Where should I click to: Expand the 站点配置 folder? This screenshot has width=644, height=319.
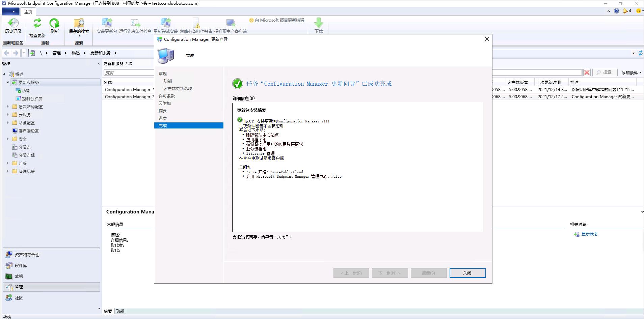click(x=8, y=123)
